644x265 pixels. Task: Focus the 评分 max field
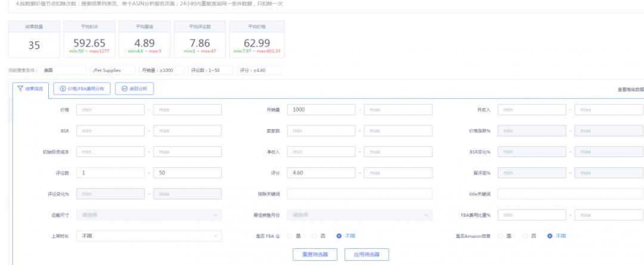point(398,173)
